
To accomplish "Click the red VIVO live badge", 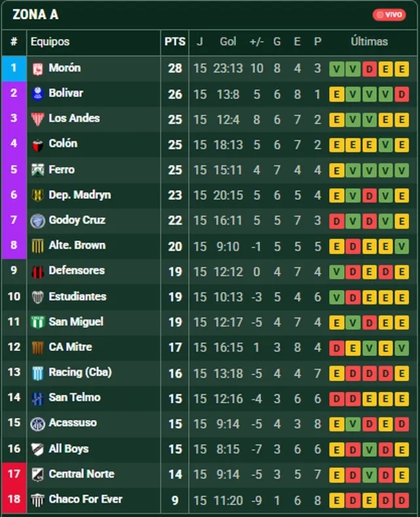I will (389, 15).
